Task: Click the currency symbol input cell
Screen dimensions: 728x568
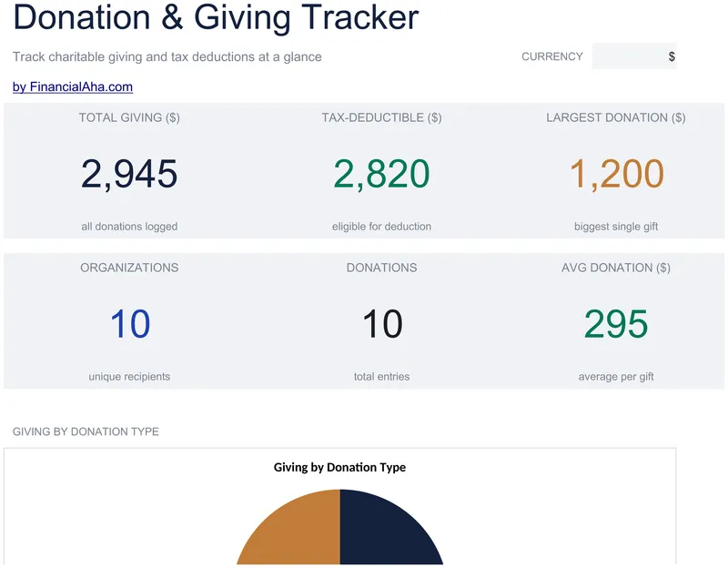Action: (x=634, y=56)
